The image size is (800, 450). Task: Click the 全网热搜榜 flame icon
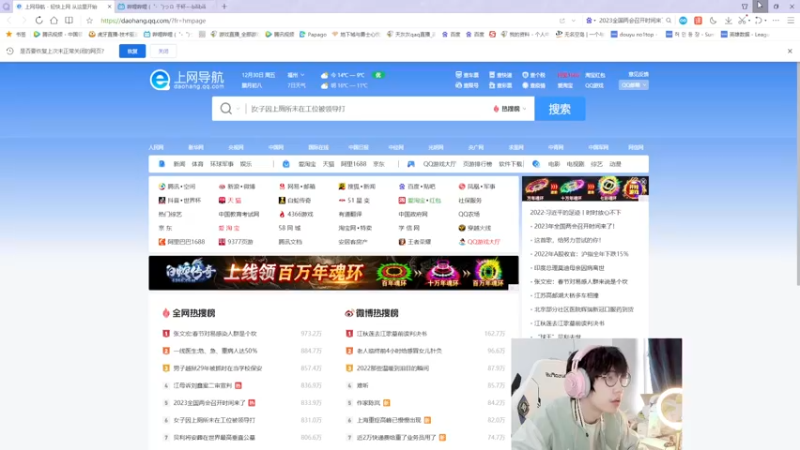[x=166, y=313]
